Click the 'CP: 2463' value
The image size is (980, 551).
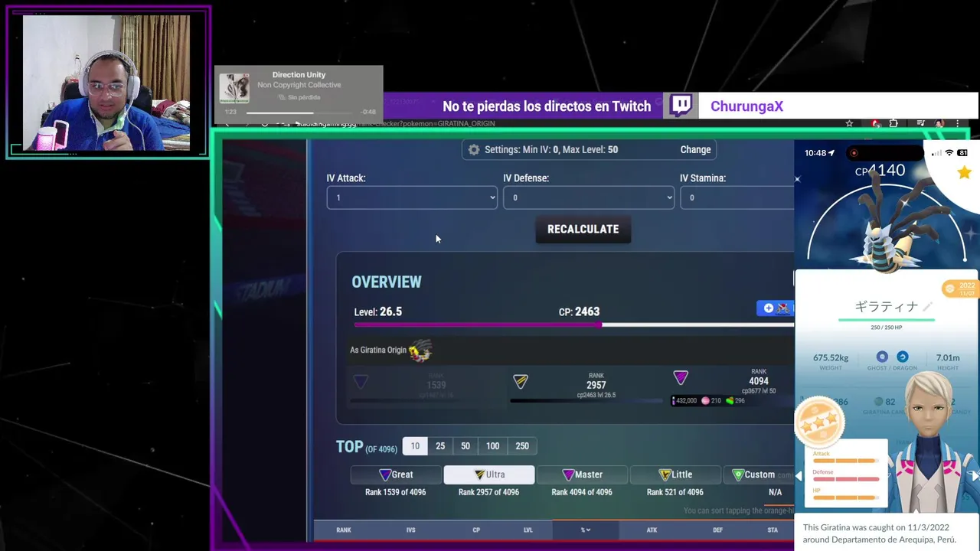(579, 311)
